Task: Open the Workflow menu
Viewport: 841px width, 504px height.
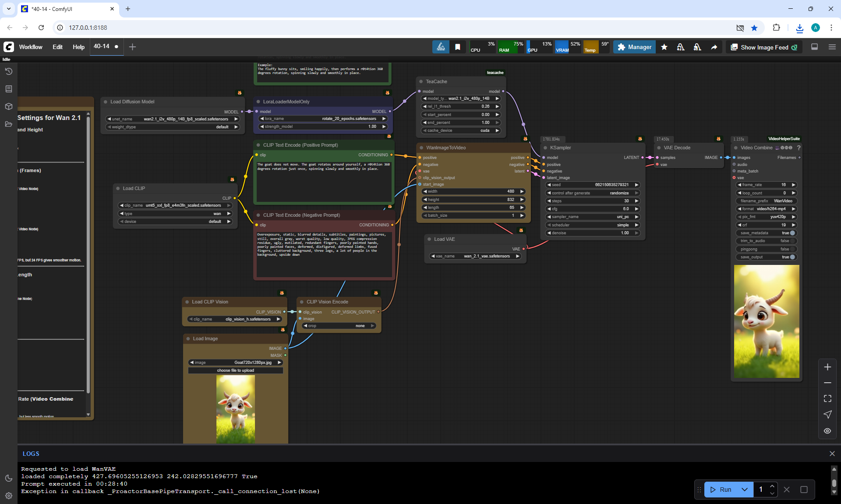Action: click(x=31, y=47)
